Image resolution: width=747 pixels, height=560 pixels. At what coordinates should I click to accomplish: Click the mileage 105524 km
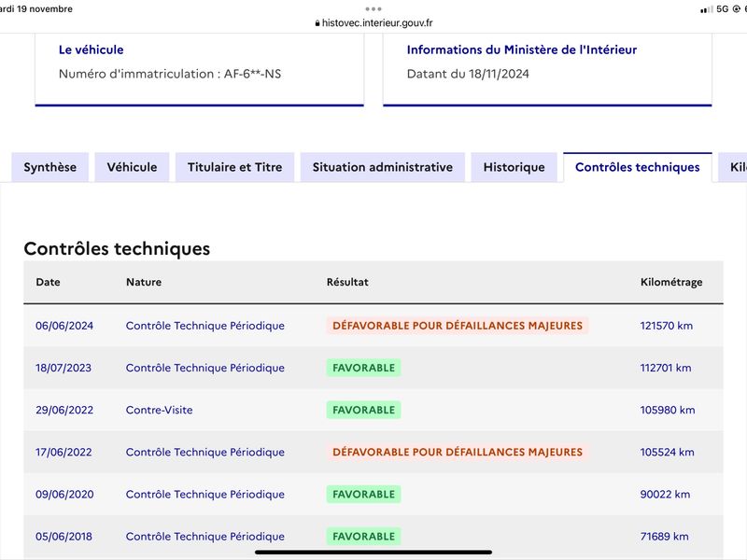click(667, 452)
